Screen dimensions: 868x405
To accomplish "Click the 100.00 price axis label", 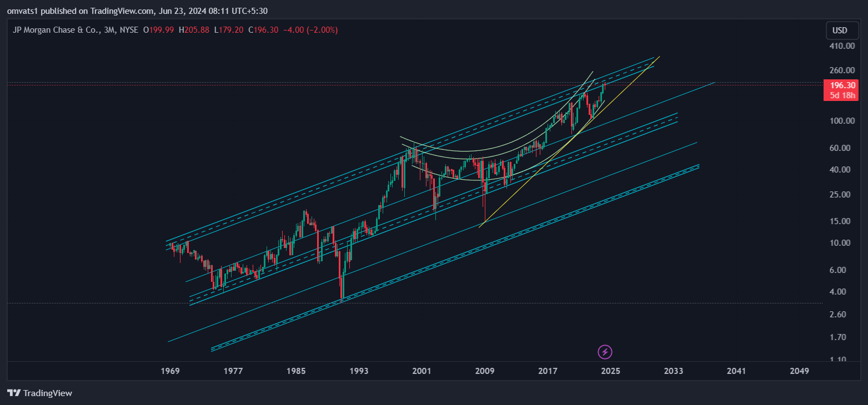I will [x=842, y=121].
